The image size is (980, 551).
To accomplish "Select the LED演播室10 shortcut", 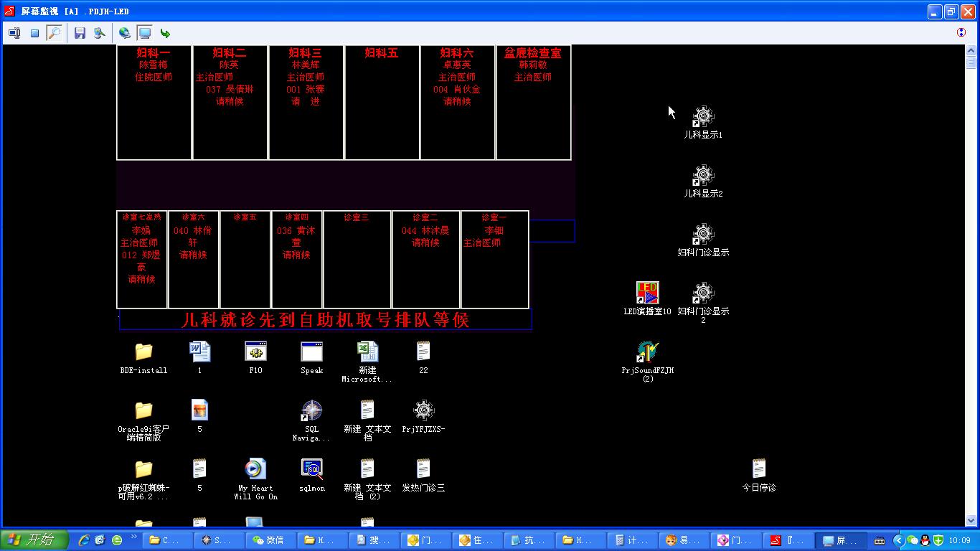I will tap(647, 298).
